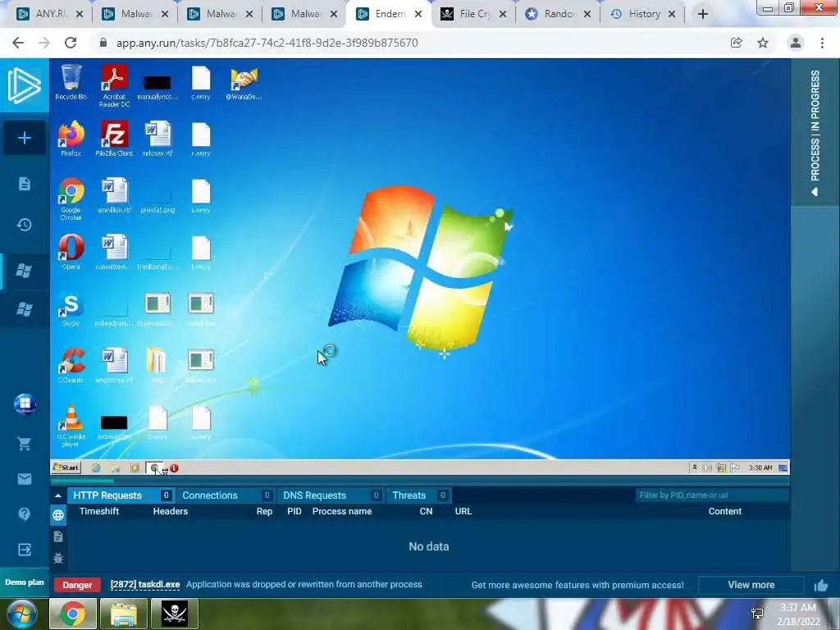Screen dimensions: 840x630
Task: Click the Demo plan label
Action: (25, 582)
